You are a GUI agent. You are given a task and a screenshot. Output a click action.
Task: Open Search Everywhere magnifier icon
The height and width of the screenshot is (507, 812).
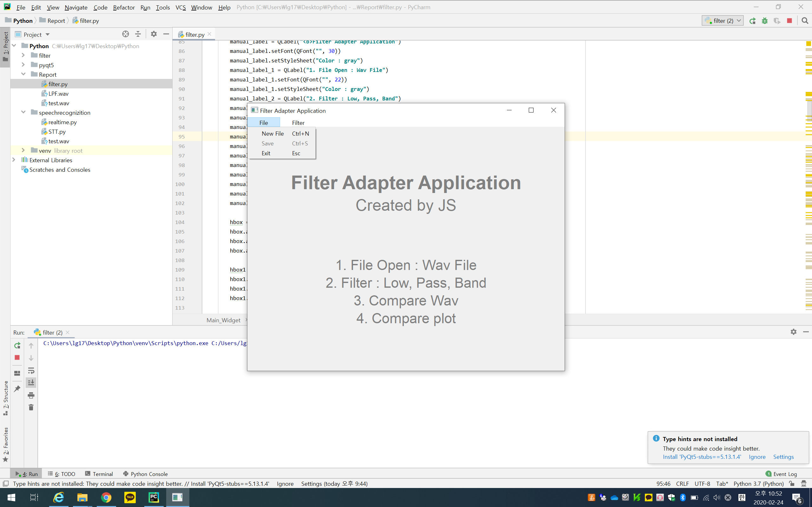[805, 21]
